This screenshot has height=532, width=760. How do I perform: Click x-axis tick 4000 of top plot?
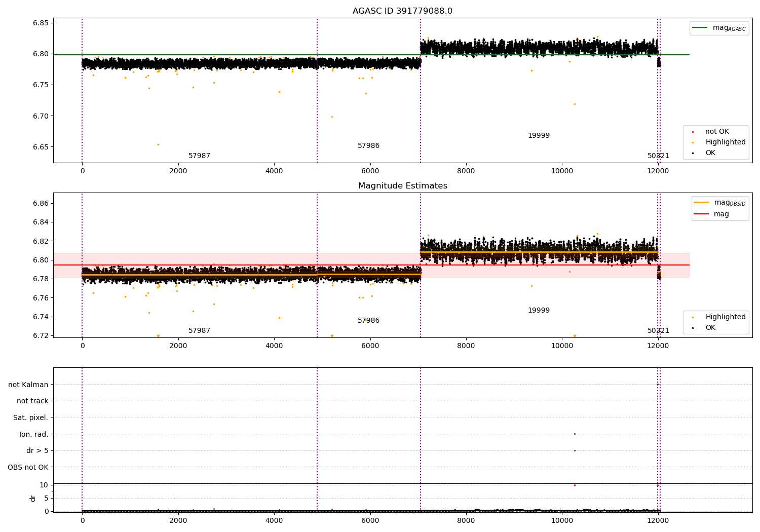[274, 171]
